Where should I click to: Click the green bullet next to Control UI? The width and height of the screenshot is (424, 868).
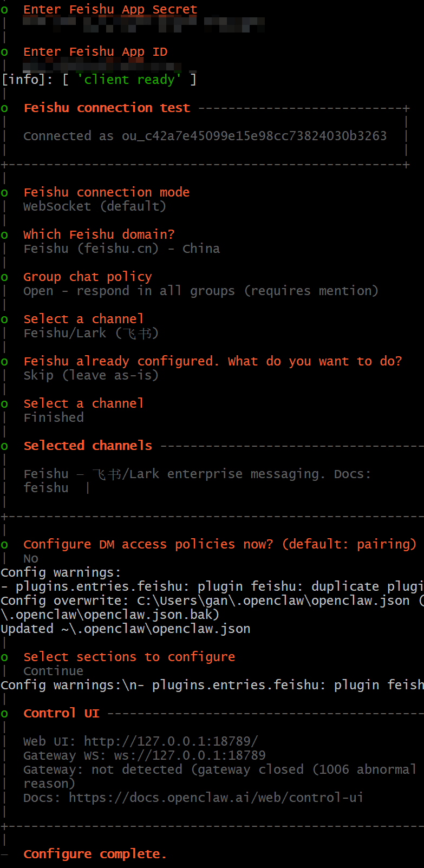click(x=4, y=714)
